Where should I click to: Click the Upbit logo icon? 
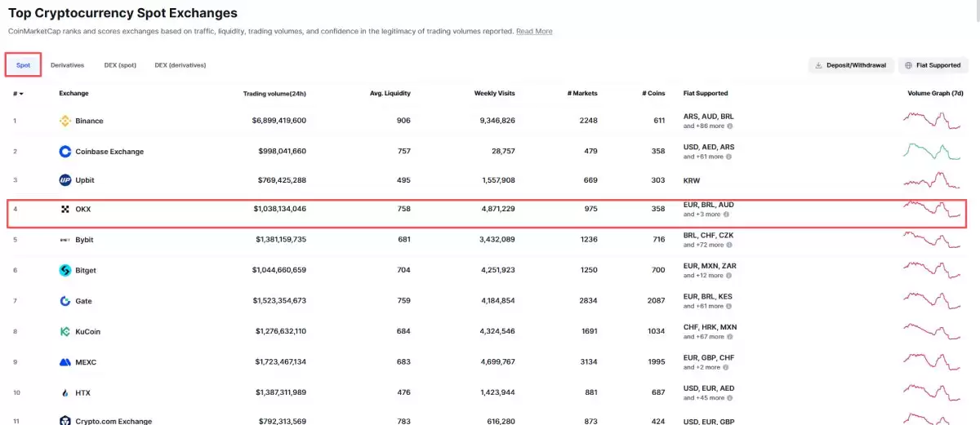click(x=65, y=180)
